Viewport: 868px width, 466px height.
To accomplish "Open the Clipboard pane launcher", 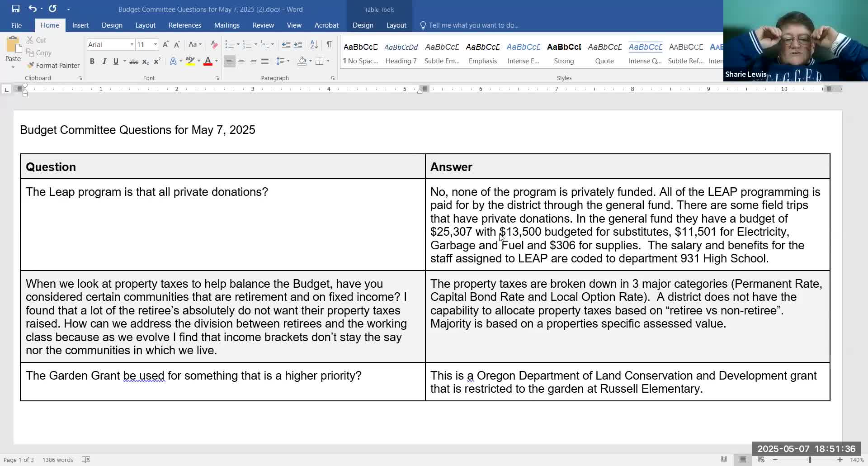I will pos(80,78).
